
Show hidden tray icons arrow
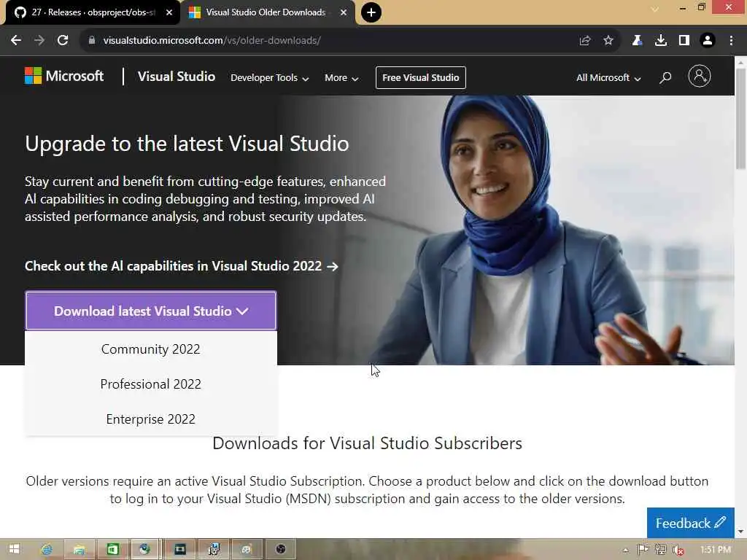click(x=625, y=550)
